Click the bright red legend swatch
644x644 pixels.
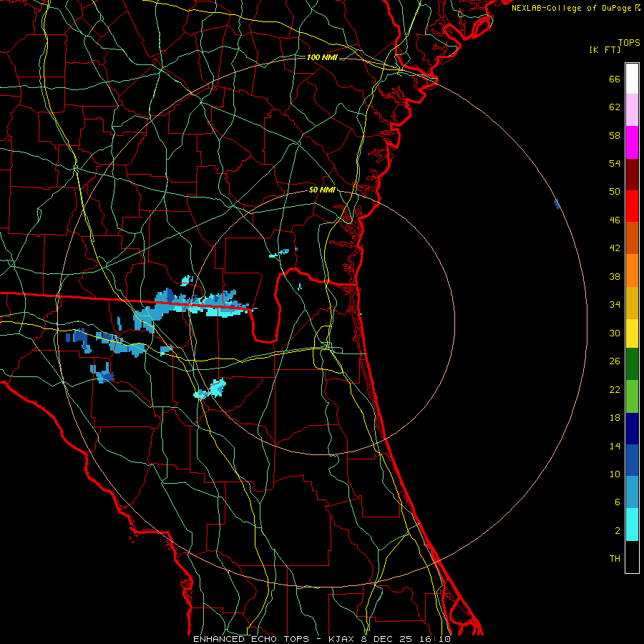point(632,206)
